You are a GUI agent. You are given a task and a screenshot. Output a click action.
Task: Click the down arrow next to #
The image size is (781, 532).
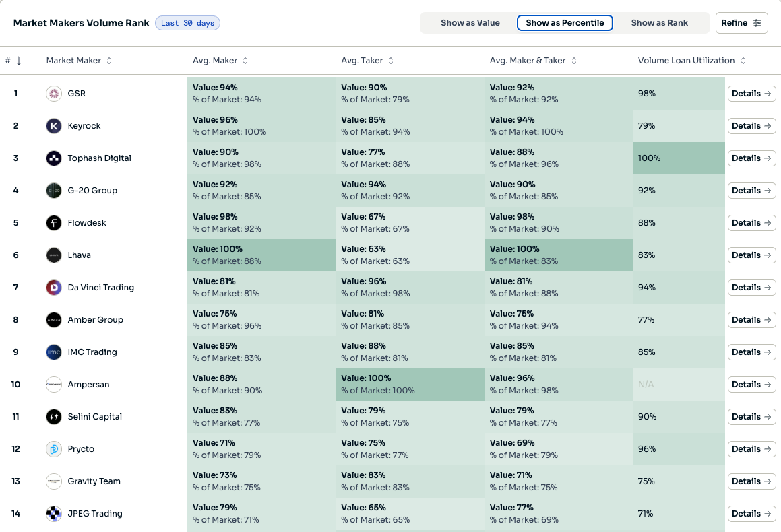19,61
